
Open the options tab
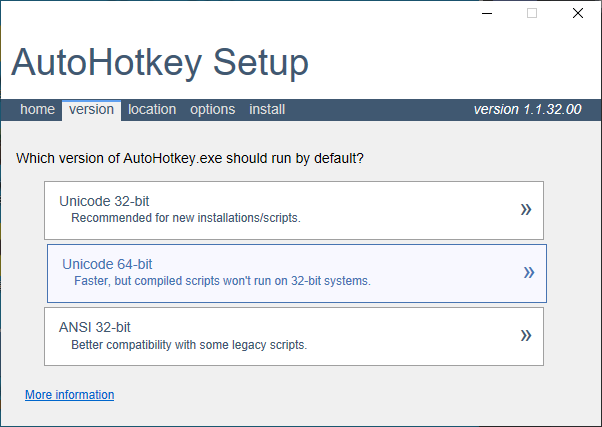[x=212, y=110]
